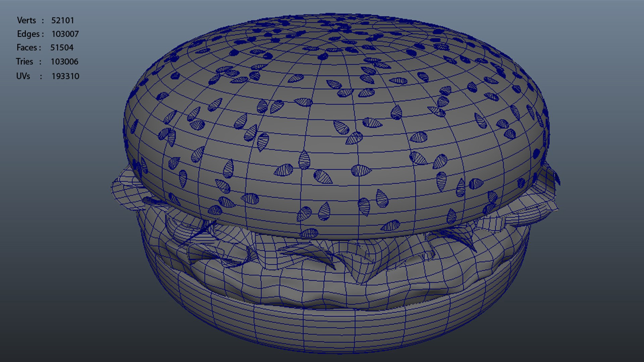The image size is (644, 362).
Task: Click the Tries count value 103006
Action: [x=64, y=62]
